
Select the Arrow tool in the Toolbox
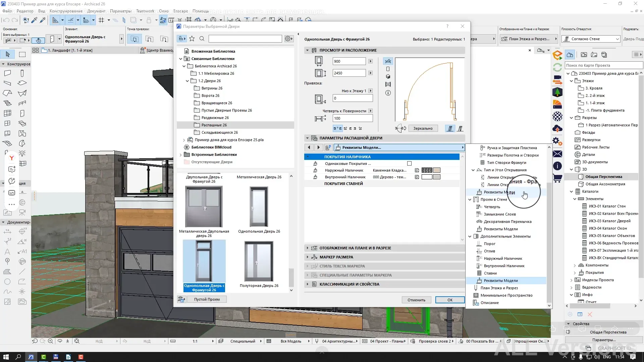pos(8,54)
